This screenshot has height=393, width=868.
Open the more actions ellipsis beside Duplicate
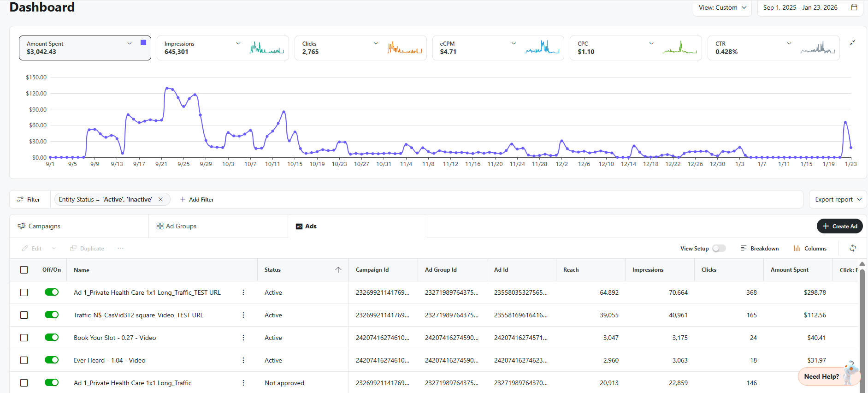point(120,248)
